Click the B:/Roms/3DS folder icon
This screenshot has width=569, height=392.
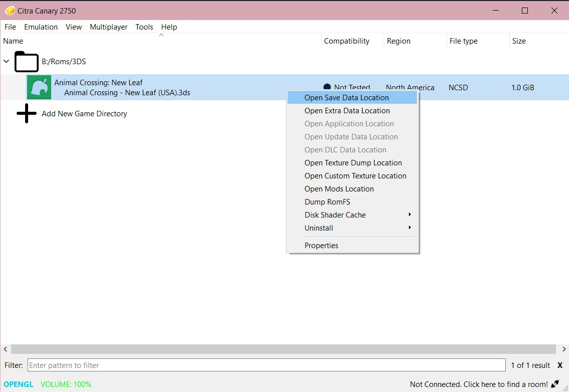pos(27,62)
